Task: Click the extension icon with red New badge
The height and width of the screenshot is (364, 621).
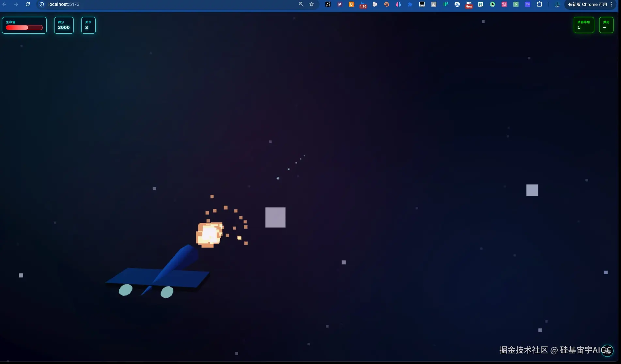Action: pyautogui.click(x=469, y=5)
